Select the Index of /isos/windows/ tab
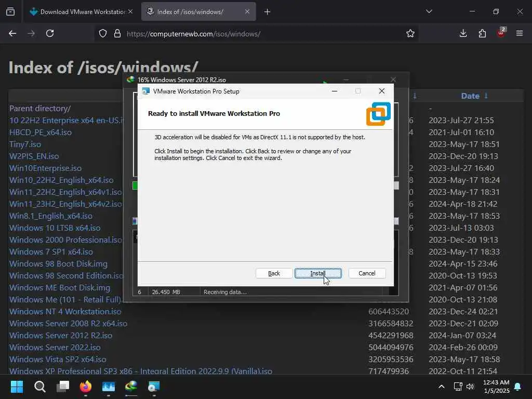 point(198,12)
